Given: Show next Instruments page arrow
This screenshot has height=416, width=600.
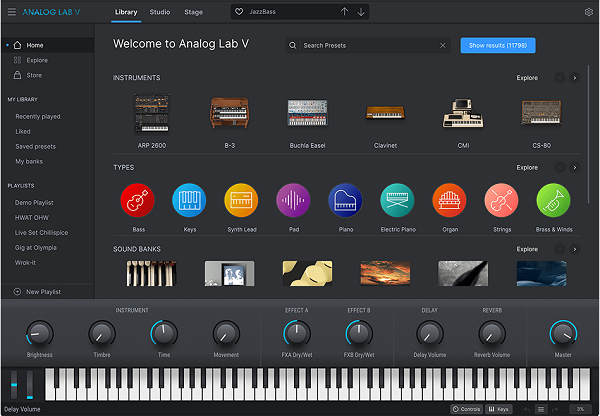Looking at the screenshot, I should point(574,78).
